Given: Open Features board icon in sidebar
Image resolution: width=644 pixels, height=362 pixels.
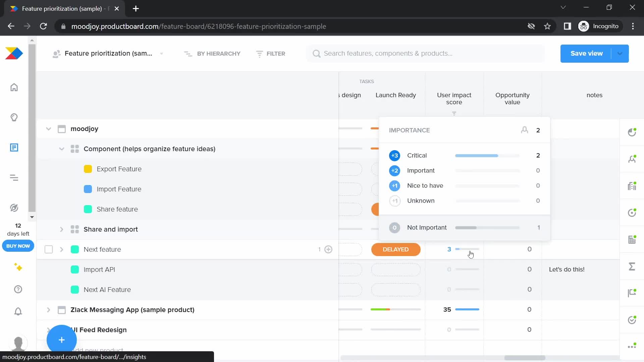Looking at the screenshot, I should tap(14, 147).
